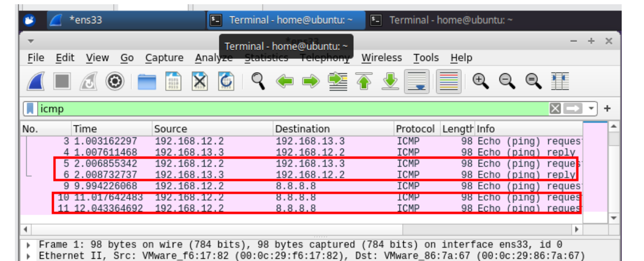
Task: Click horizontal scrollbar right arrow
Action: coord(578,229)
